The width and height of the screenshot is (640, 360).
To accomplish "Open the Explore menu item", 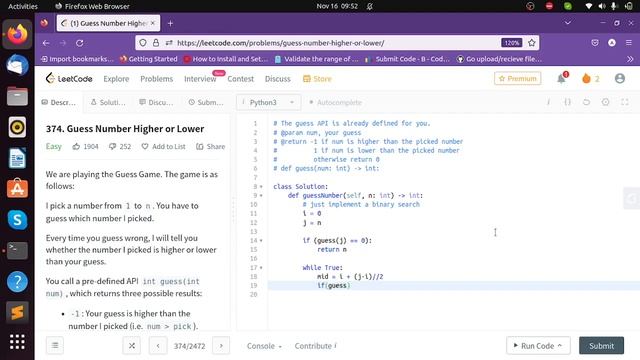I will click(x=116, y=79).
